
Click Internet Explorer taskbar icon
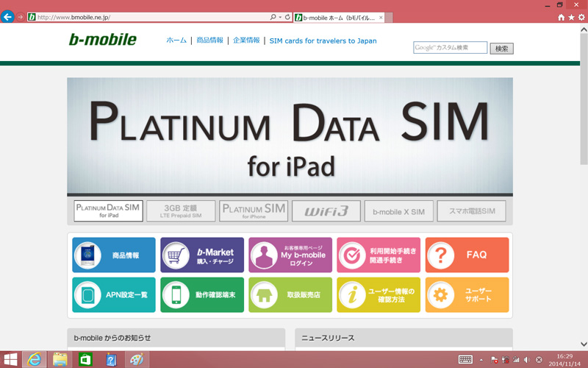point(34,359)
